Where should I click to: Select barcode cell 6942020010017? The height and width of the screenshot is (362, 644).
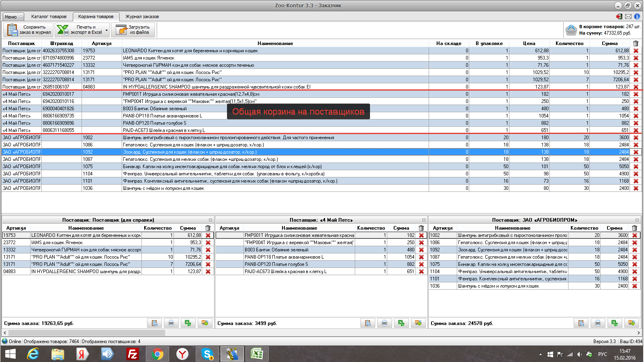[x=62, y=94]
